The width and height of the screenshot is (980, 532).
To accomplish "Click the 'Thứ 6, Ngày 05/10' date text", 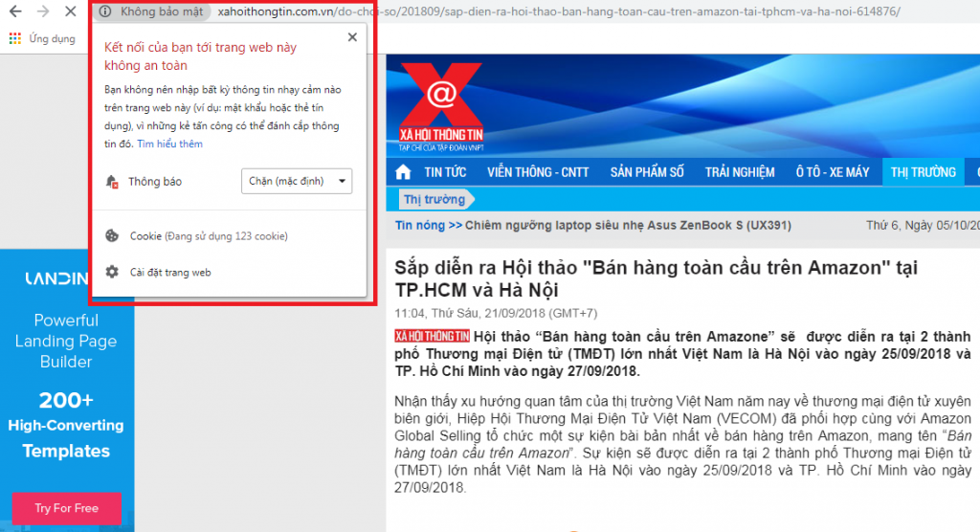I will coord(923,225).
